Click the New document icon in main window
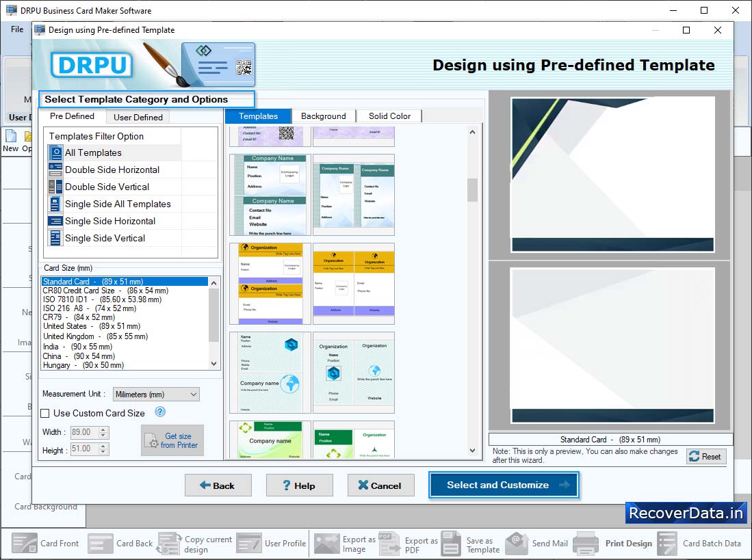752x560 pixels. 10,136
